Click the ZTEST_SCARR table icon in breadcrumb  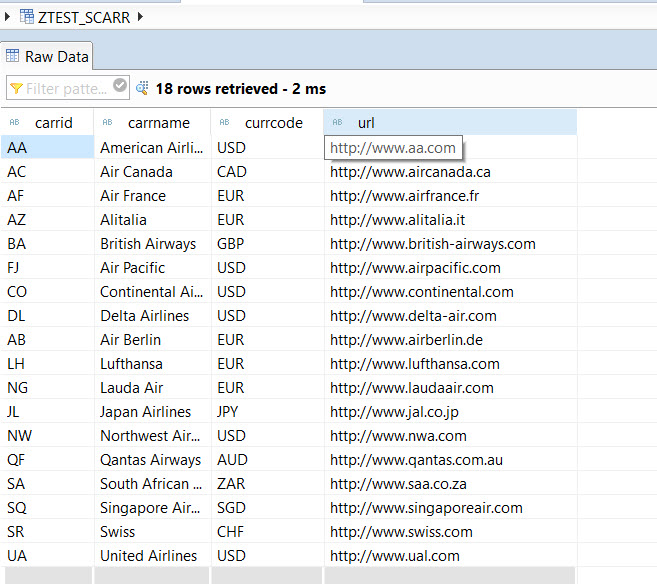click(x=27, y=17)
